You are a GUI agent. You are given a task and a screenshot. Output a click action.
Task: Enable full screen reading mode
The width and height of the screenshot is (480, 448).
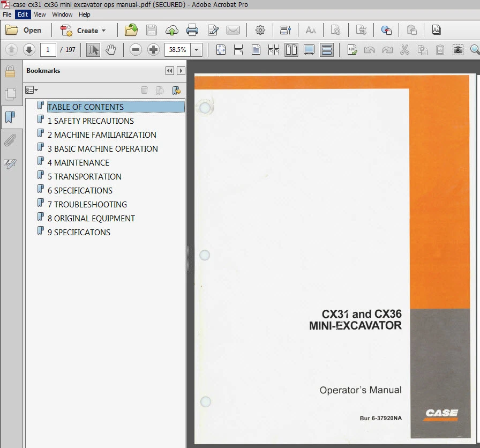point(310,49)
